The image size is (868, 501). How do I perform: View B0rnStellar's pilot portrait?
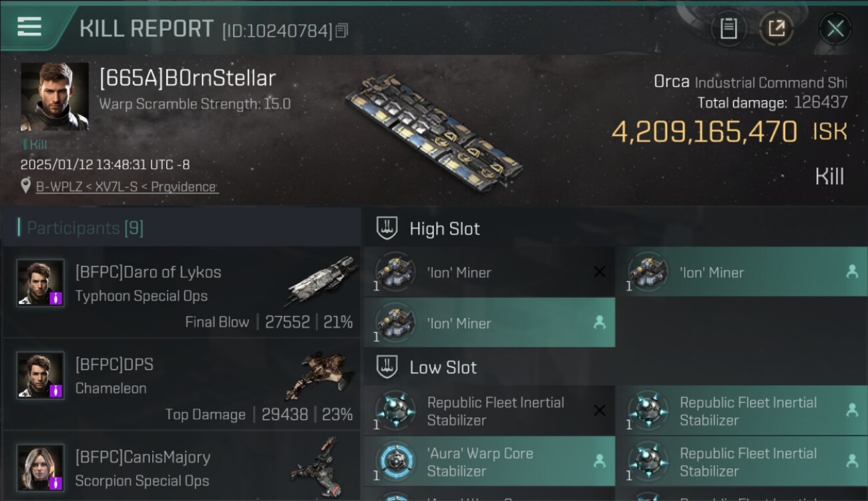pos(54,97)
